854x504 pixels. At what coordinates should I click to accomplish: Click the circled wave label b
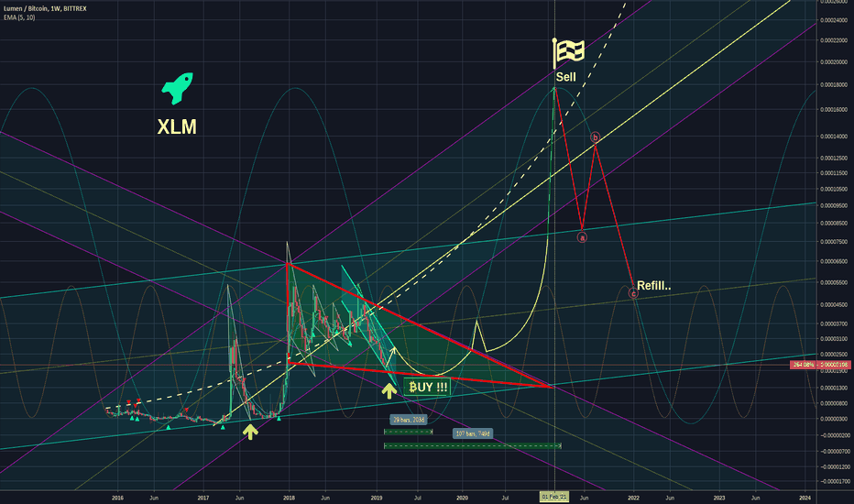596,137
